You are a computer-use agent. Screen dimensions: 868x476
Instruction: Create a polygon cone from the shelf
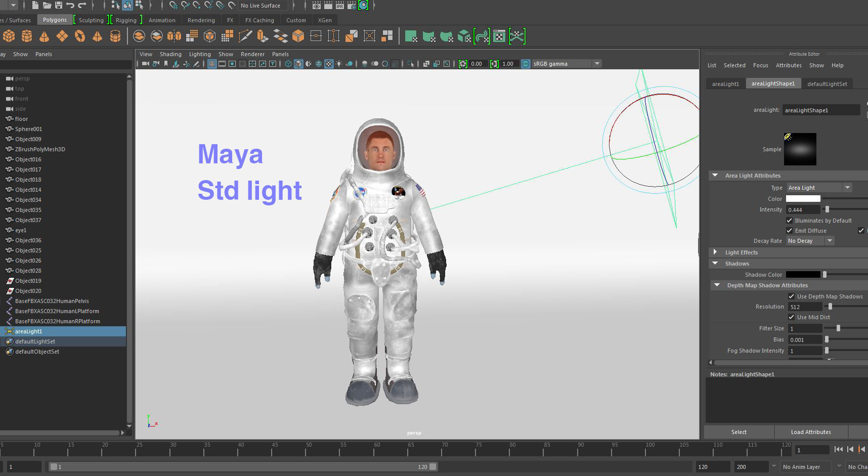point(45,36)
